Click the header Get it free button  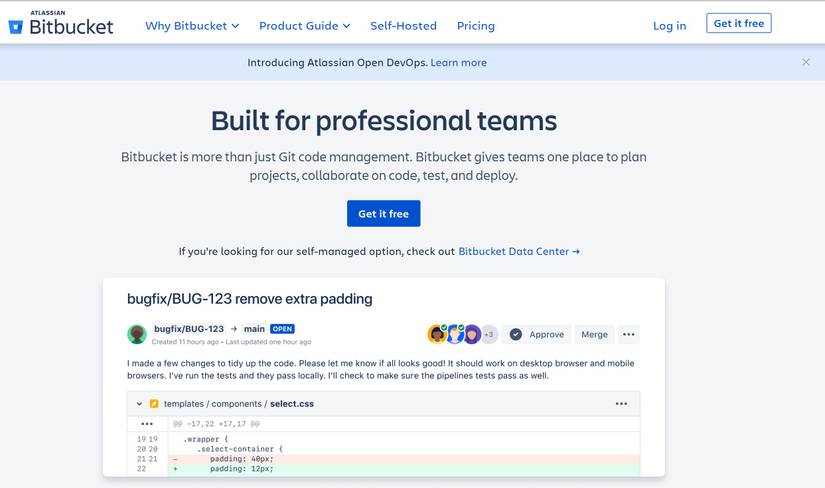[739, 23]
